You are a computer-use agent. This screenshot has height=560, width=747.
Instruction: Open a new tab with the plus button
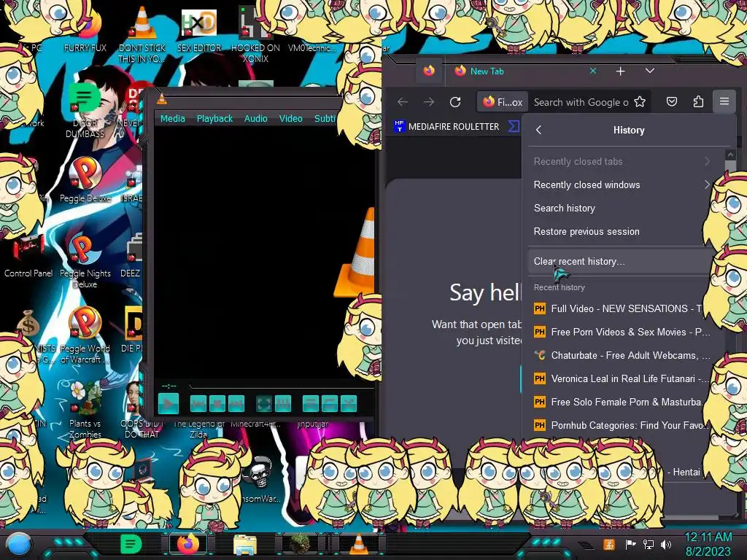pos(620,71)
